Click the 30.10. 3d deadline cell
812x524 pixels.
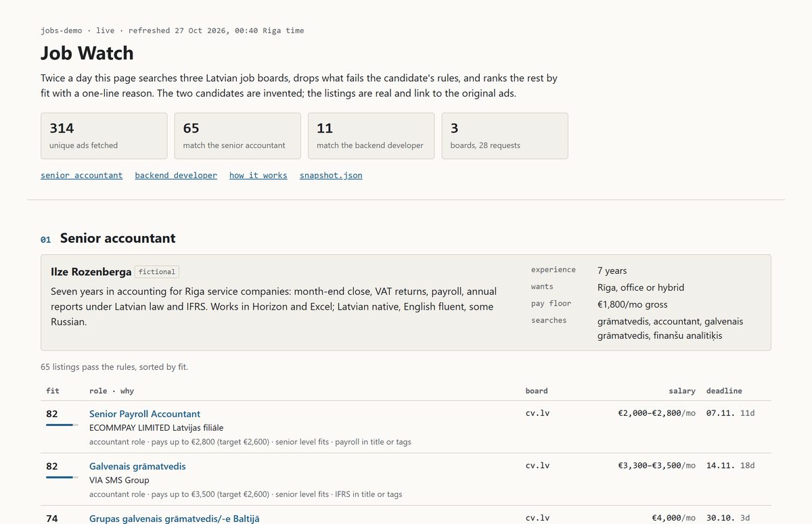[x=727, y=519]
